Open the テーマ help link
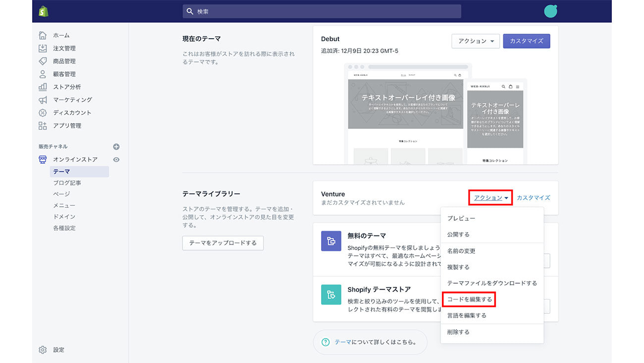 coord(343,342)
